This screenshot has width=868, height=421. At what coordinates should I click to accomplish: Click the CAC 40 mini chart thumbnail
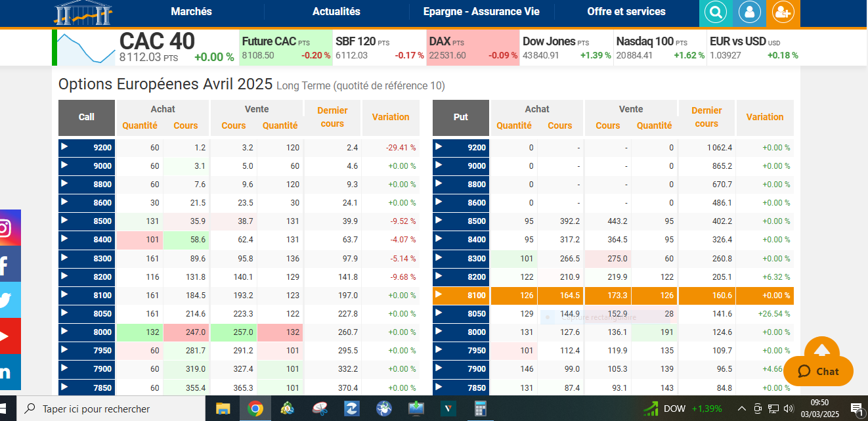tap(85, 48)
